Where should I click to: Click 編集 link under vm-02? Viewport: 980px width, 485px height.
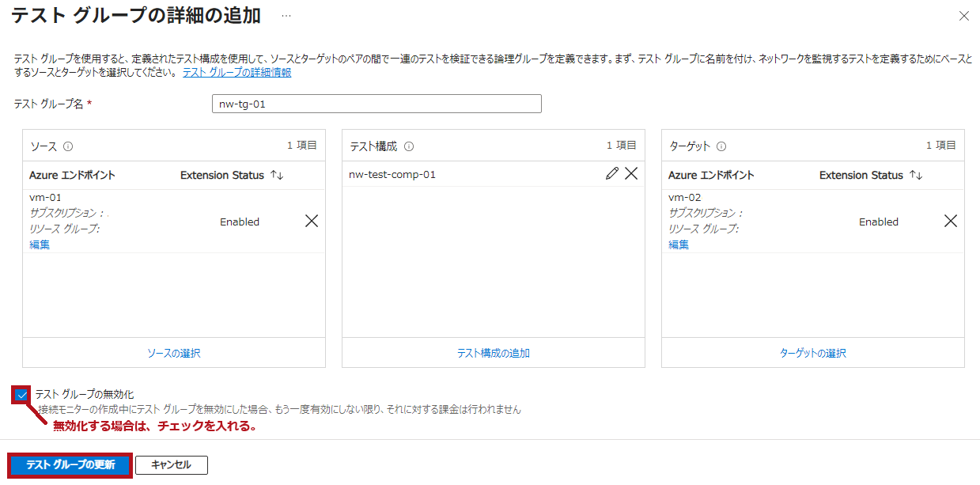679,244
